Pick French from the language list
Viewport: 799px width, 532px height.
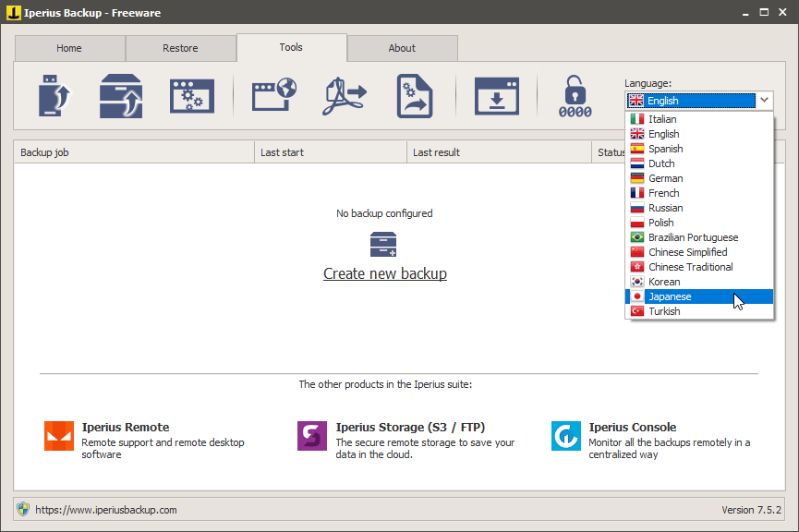pyautogui.click(x=699, y=193)
